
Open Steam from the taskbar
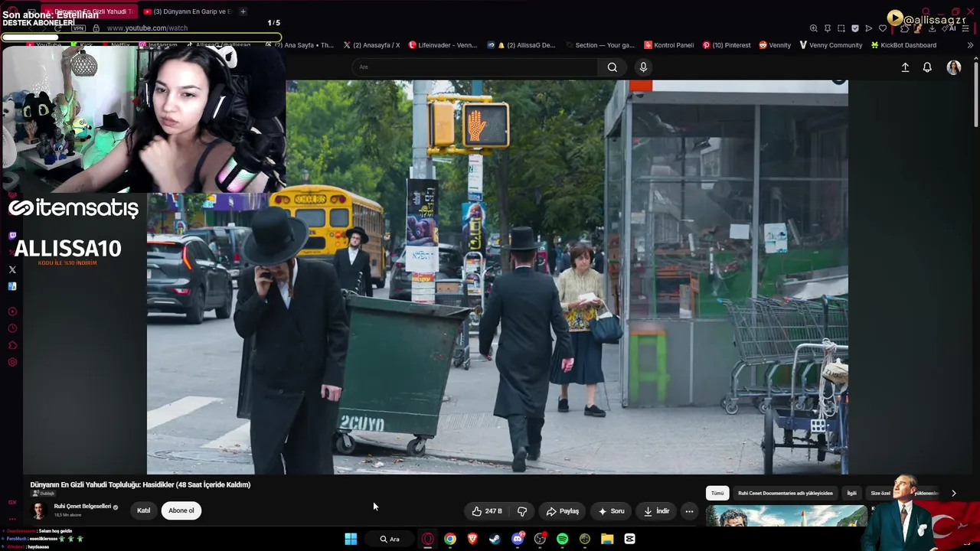click(x=495, y=539)
